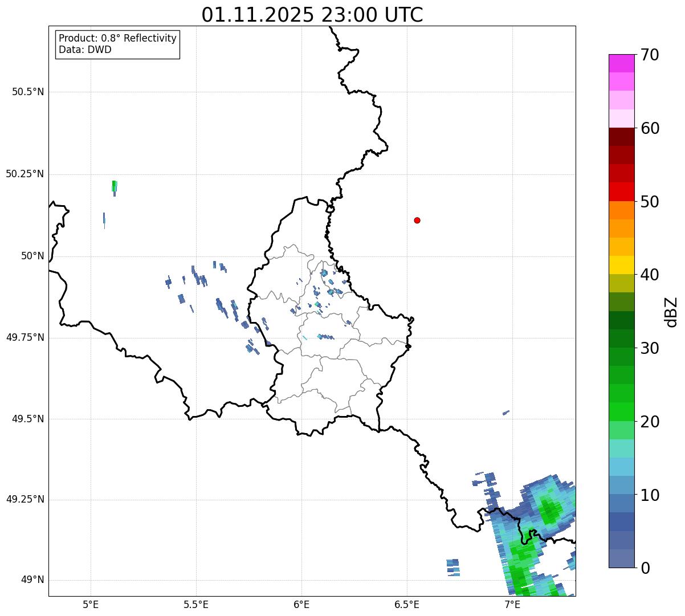This screenshot has width=685, height=616.
Task: Click the 6.5°E longitude label
Action: pos(407,604)
